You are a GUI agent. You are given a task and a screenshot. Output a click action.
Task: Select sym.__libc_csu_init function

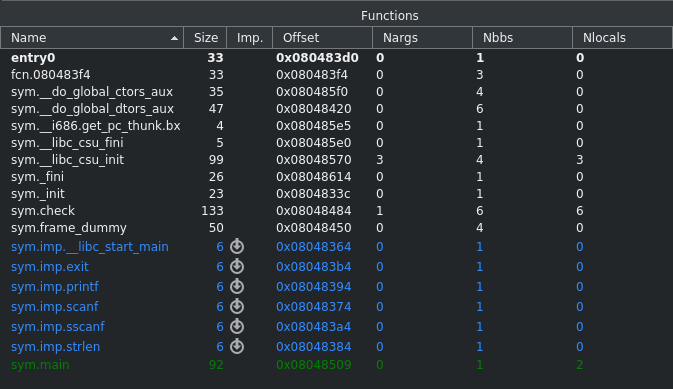(x=67, y=160)
